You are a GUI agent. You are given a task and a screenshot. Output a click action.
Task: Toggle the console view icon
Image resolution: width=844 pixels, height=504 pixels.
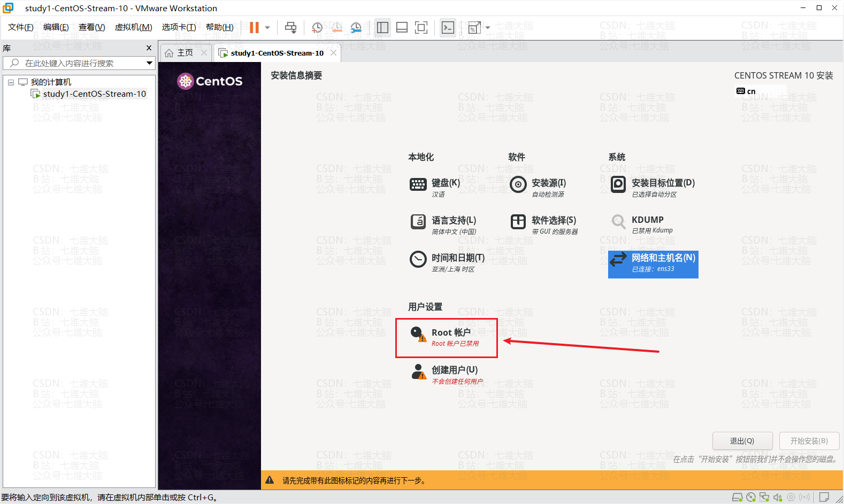[448, 27]
